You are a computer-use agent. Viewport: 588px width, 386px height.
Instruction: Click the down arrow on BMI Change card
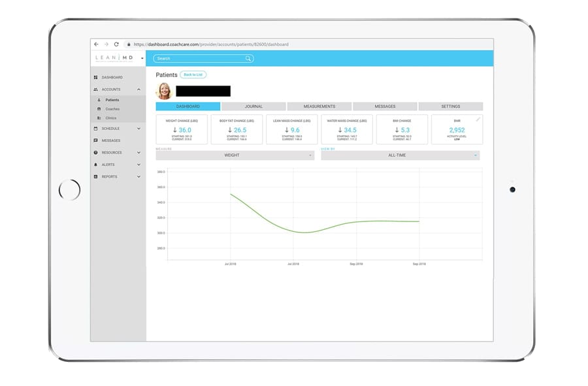pos(397,130)
